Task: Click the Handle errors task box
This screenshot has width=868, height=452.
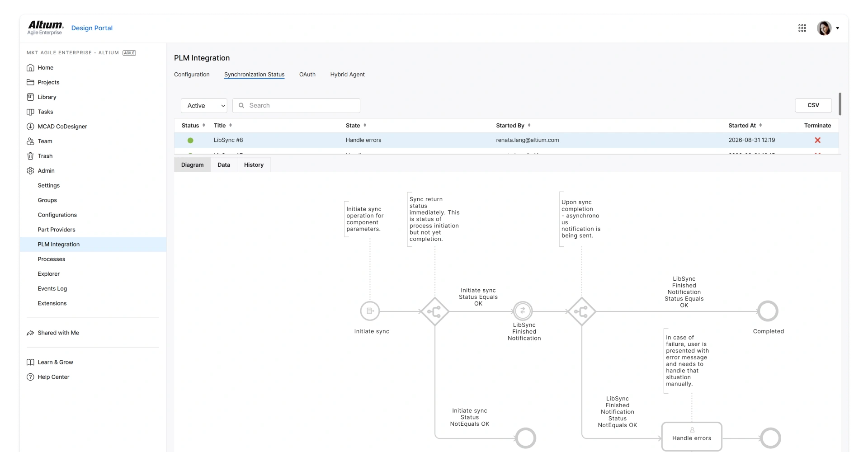Action: [x=692, y=437]
